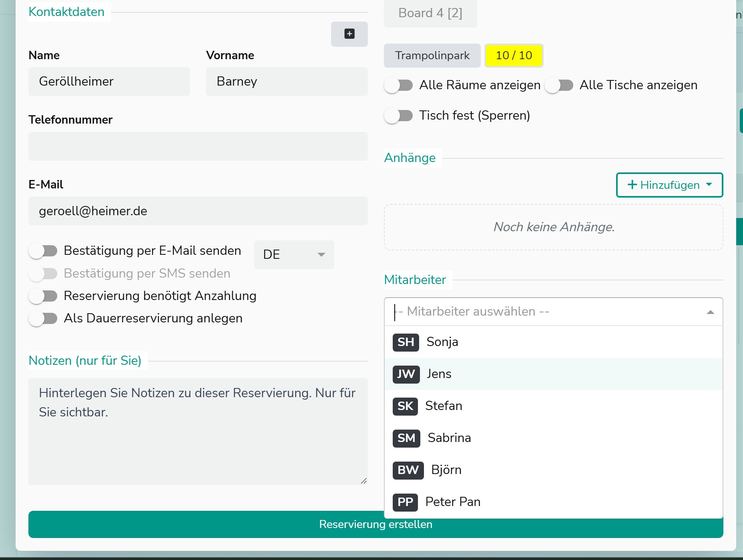Select Björn from employee list
The width and height of the screenshot is (743, 560).
pyautogui.click(x=554, y=470)
